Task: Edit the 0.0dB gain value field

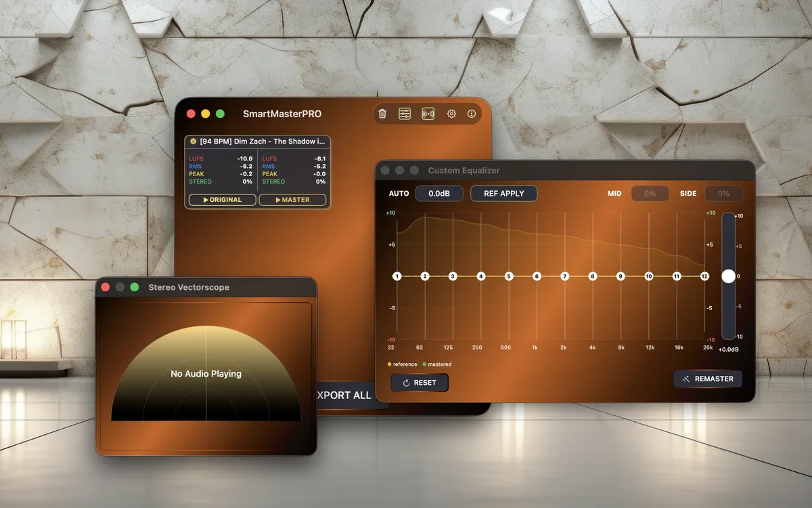Action: pyautogui.click(x=438, y=193)
